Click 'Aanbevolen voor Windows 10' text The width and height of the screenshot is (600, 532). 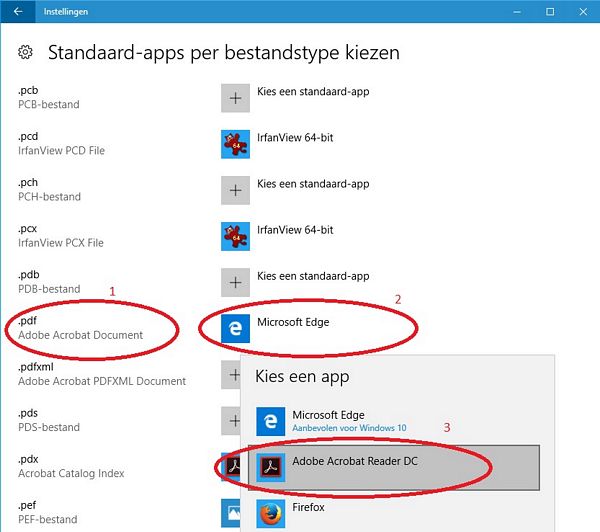(349, 428)
